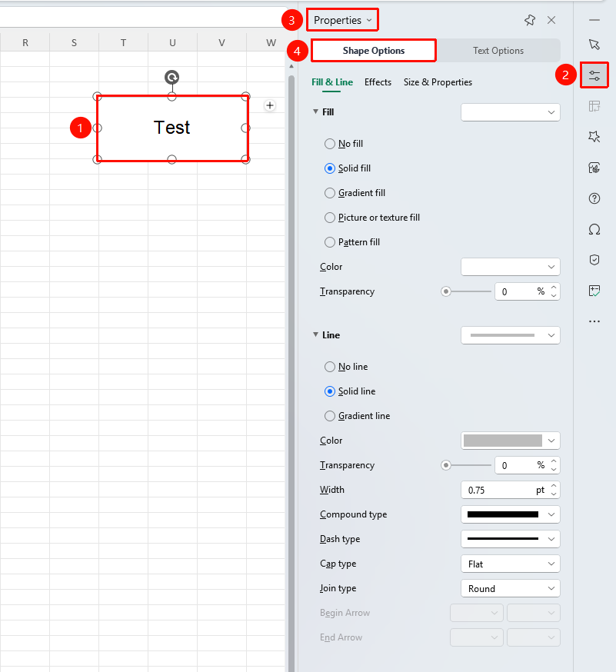The width and height of the screenshot is (616, 672).
Task: Open the Cap type dropdown
Action: point(511,564)
